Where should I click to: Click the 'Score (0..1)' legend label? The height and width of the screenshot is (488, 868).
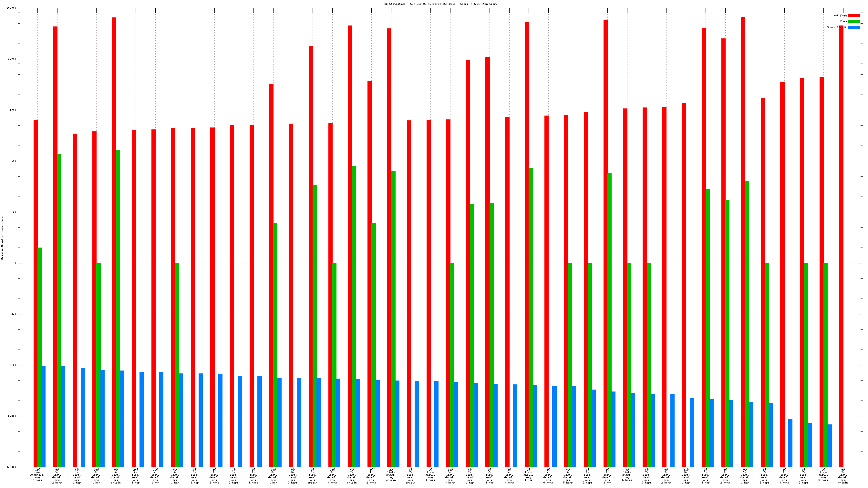point(836,27)
